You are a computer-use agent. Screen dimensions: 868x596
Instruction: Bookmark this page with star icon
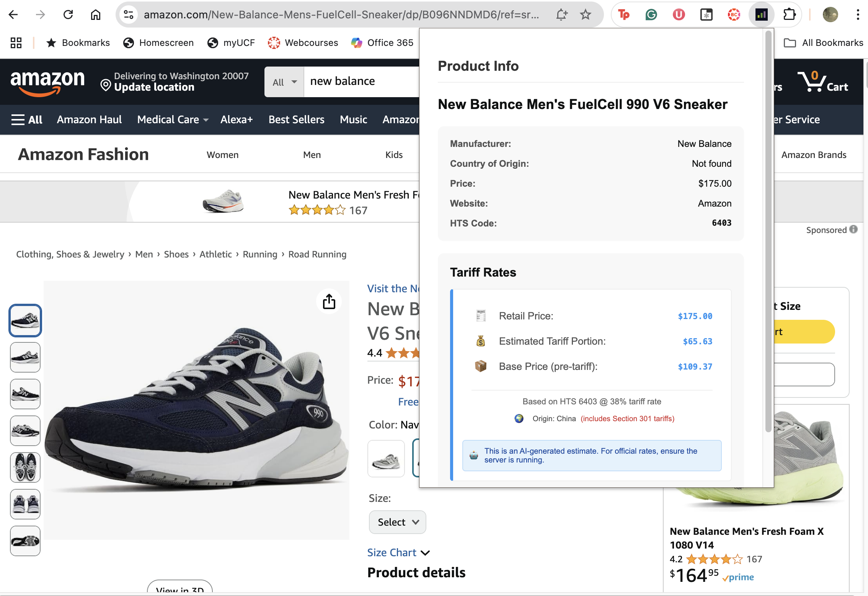[586, 15]
